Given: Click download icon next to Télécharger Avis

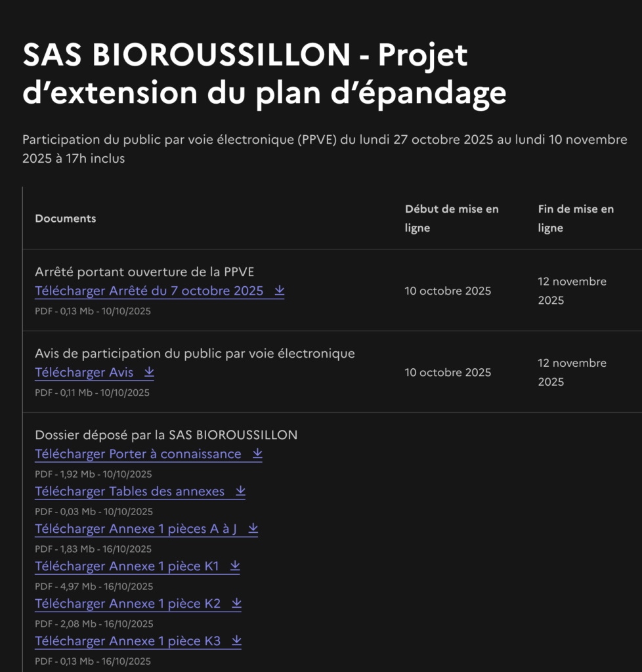Looking at the screenshot, I should 149,372.
